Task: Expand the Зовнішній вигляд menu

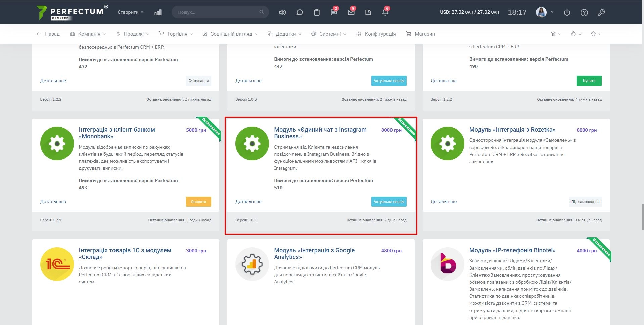Action: (230, 34)
